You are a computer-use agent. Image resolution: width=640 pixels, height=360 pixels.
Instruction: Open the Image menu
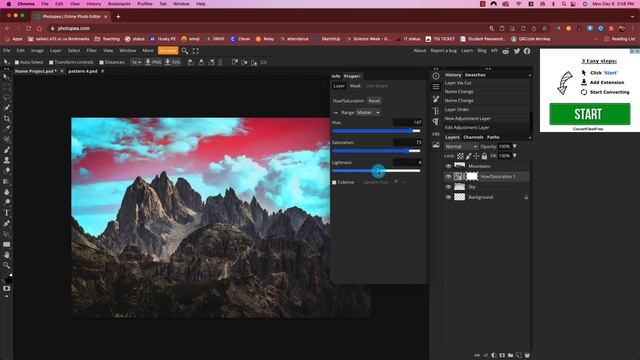(x=37, y=51)
